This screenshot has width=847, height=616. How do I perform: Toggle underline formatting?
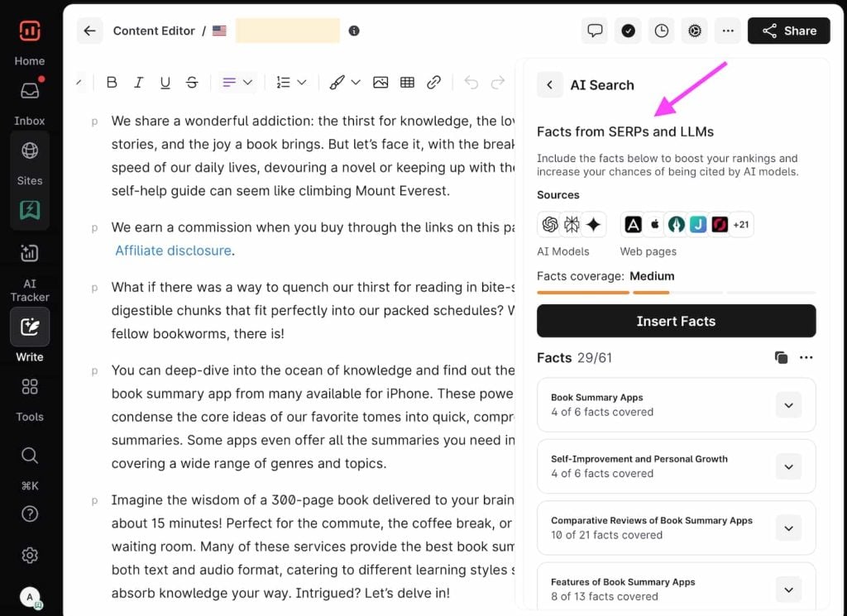[165, 83]
